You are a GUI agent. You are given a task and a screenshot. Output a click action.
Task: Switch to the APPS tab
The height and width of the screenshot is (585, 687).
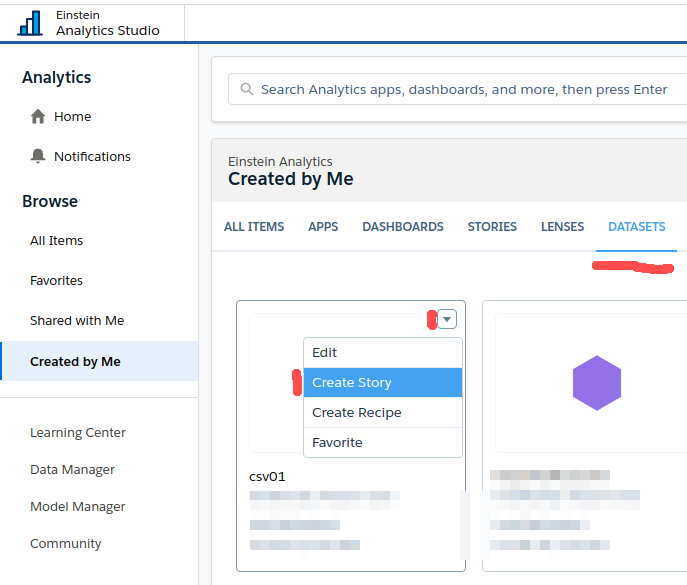pos(323,227)
